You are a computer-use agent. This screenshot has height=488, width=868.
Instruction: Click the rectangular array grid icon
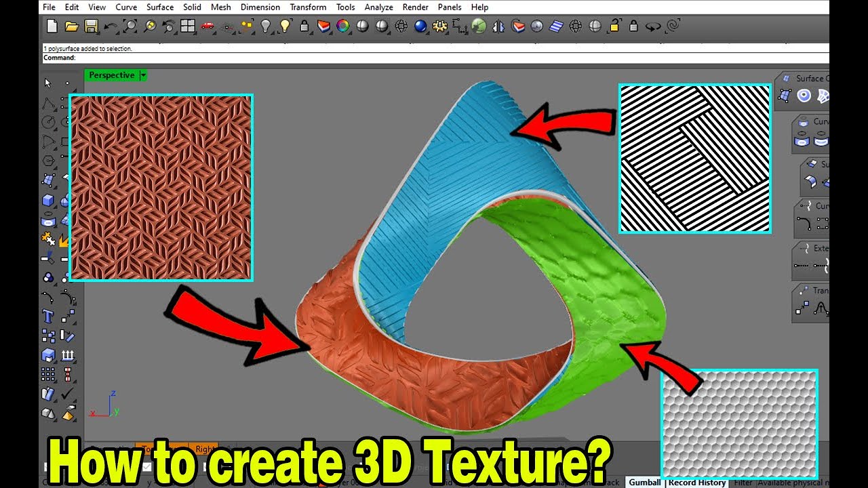point(48,374)
